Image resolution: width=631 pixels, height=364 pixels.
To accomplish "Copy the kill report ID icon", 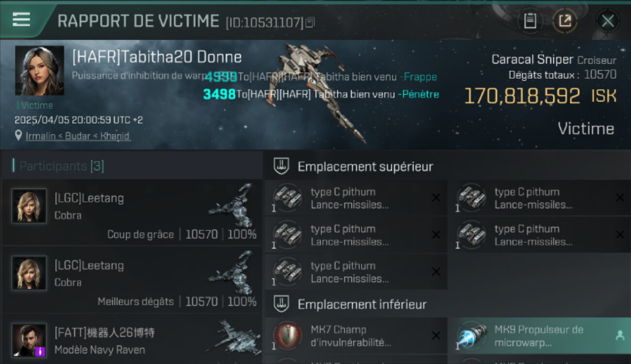I will 310,22.
